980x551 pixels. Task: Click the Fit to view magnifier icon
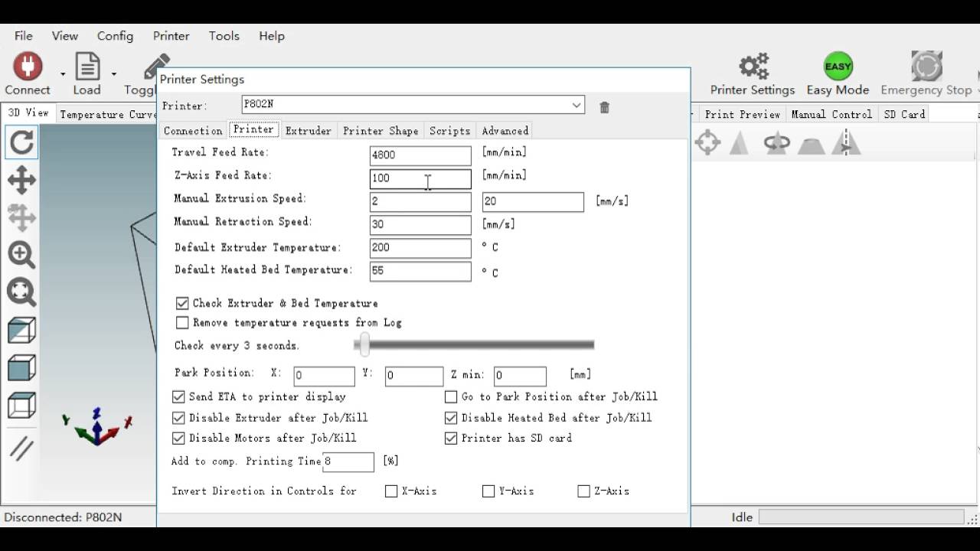point(21,292)
